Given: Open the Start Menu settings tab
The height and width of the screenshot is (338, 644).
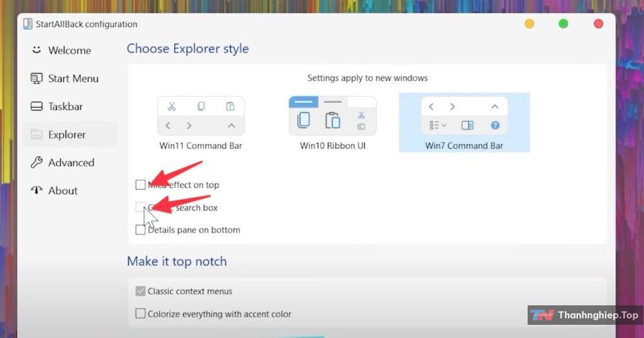Looking at the screenshot, I should click(x=73, y=79).
